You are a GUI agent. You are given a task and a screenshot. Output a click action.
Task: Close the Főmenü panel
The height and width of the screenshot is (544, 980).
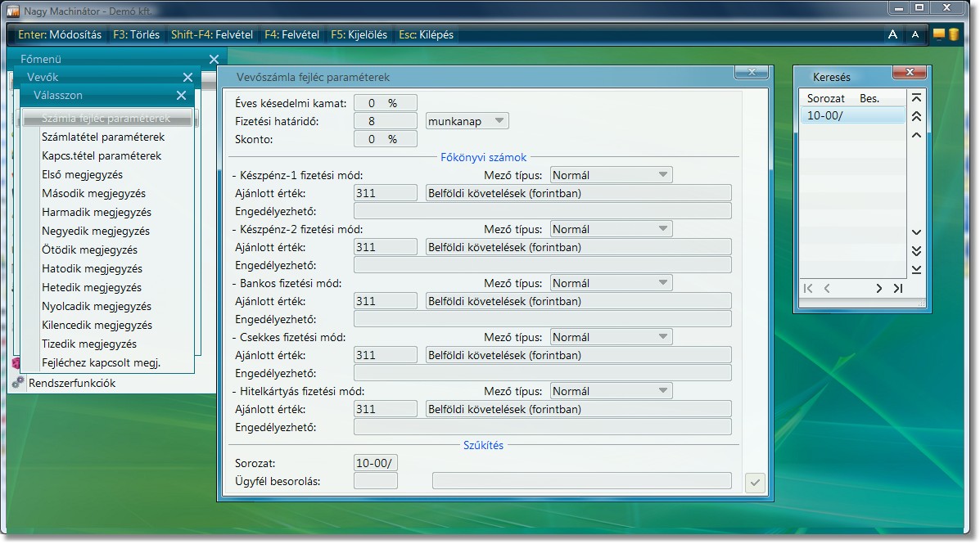pyautogui.click(x=214, y=60)
